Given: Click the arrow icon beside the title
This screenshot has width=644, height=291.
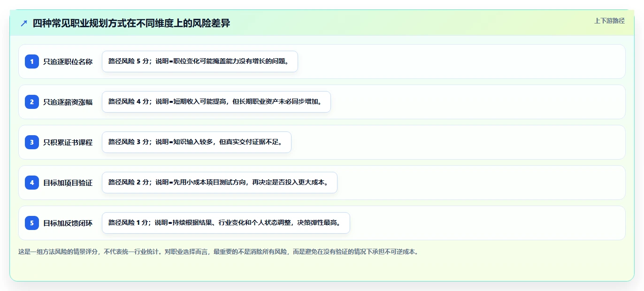Looking at the screenshot, I should pyautogui.click(x=24, y=23).
